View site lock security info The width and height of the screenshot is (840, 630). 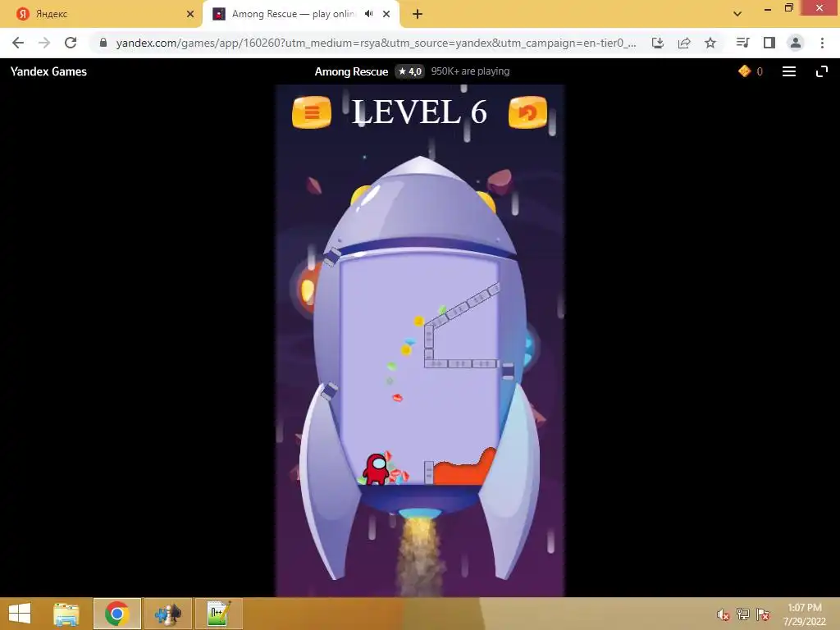(x=103, y=43)
